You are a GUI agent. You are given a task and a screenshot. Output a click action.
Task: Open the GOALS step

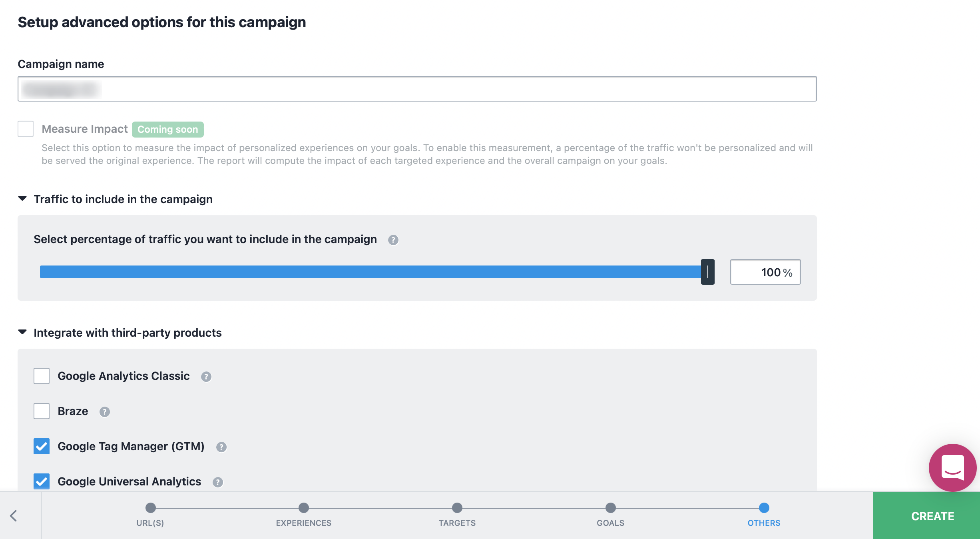pyautogui.click(x=611, y=508)
